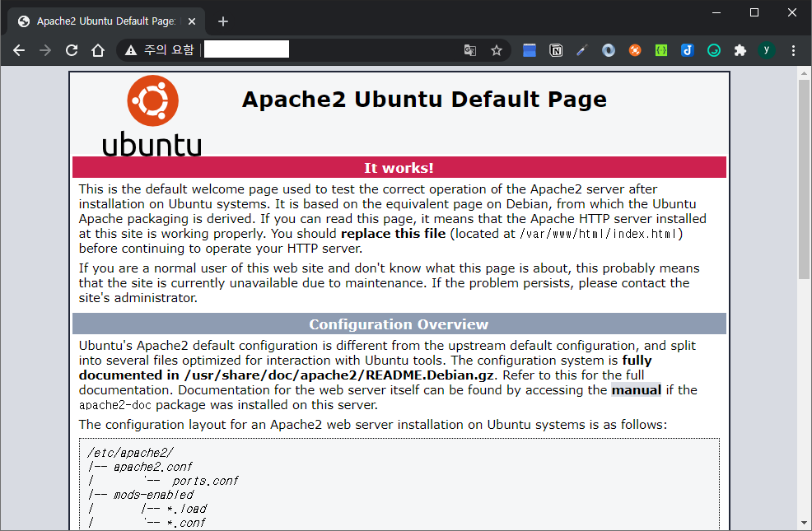812x531 pixels.
Task: Open the home page button
Action: point(98,50)
